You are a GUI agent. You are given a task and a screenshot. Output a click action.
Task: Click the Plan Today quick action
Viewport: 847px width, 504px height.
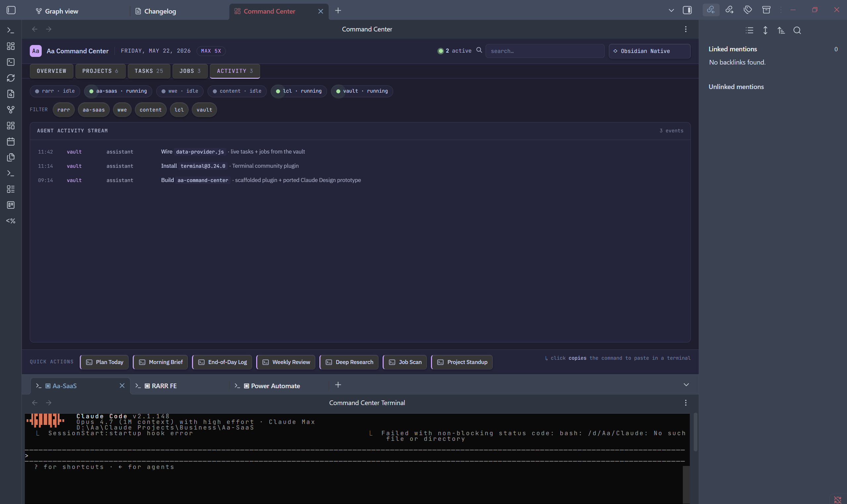click(x=104, y=362)
